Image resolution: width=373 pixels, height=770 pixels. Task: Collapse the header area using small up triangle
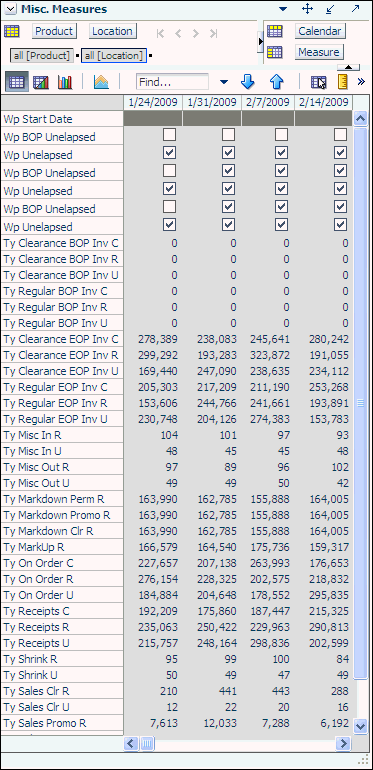(348, 67)
